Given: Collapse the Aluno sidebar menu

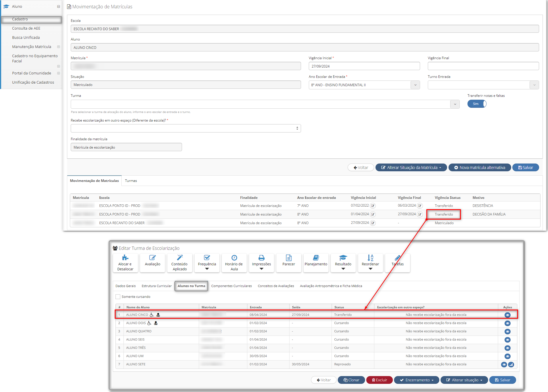Looking at the screenshot, I should tap(58, 6).
